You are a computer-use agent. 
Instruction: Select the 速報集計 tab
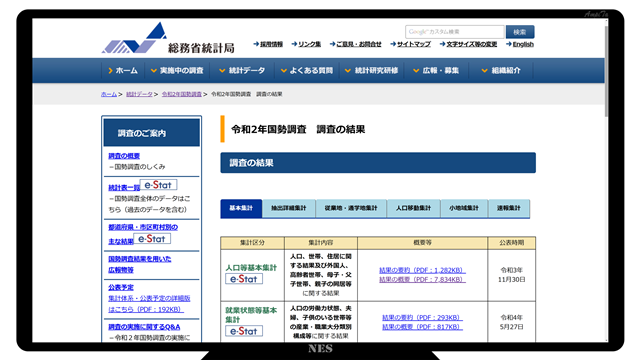[509, 208]
